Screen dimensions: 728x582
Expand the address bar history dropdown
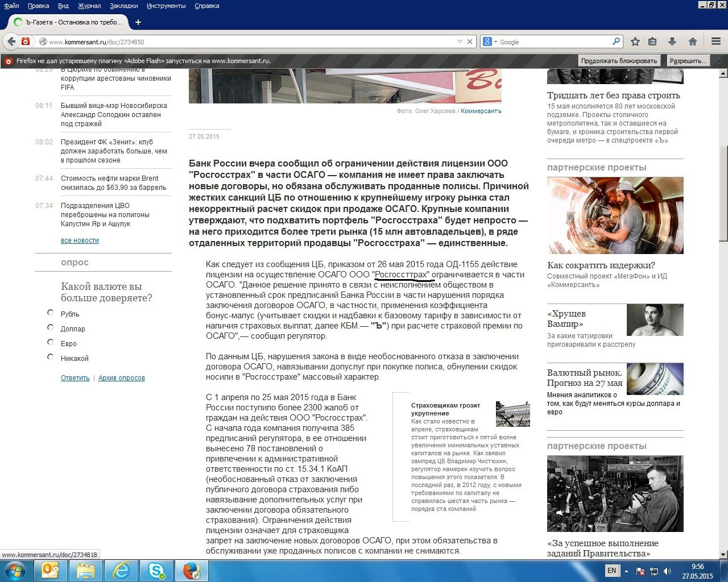(460, 41)
